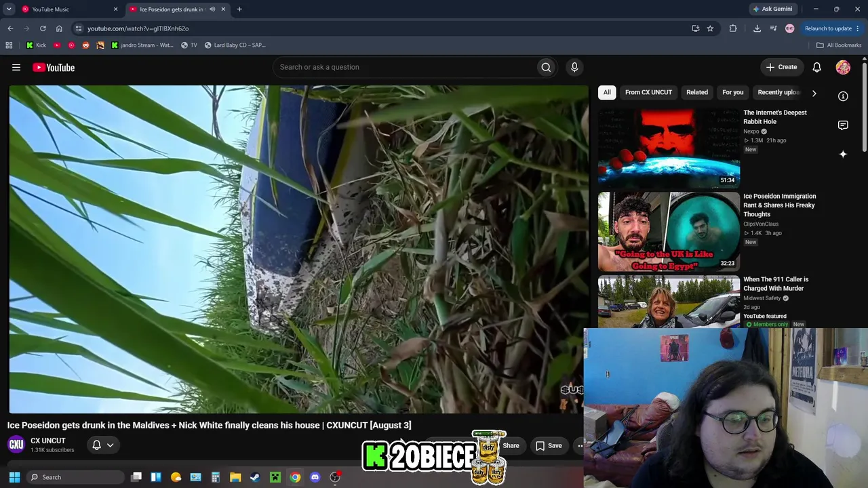This screenshot has width=868, height=488.
Task: Open the All Bookmarks folder
Action: click(x=839, y=45)
